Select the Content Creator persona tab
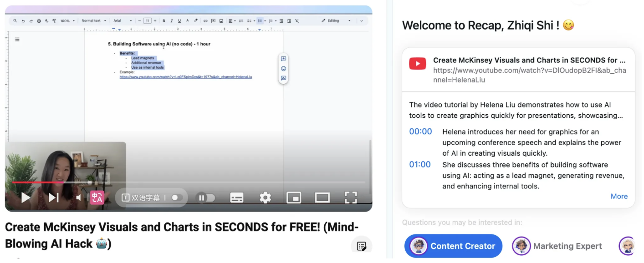644x263 pixels. point(453,246)
